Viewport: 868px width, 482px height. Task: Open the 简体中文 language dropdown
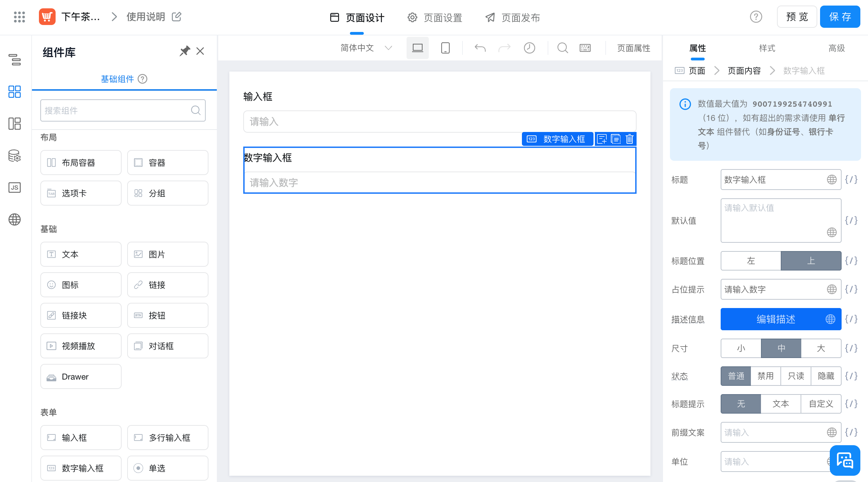[366, 48]
